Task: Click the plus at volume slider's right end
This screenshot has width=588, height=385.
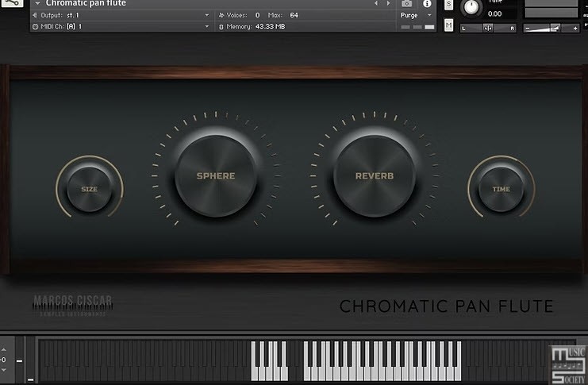Action: (x=575, y=29)
